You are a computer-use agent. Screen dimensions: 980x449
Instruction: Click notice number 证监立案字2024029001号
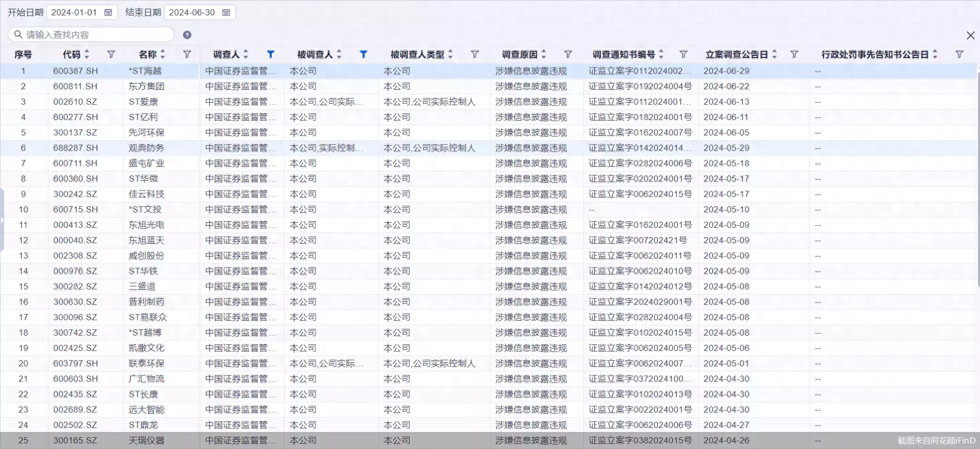(x=640, y=302)
